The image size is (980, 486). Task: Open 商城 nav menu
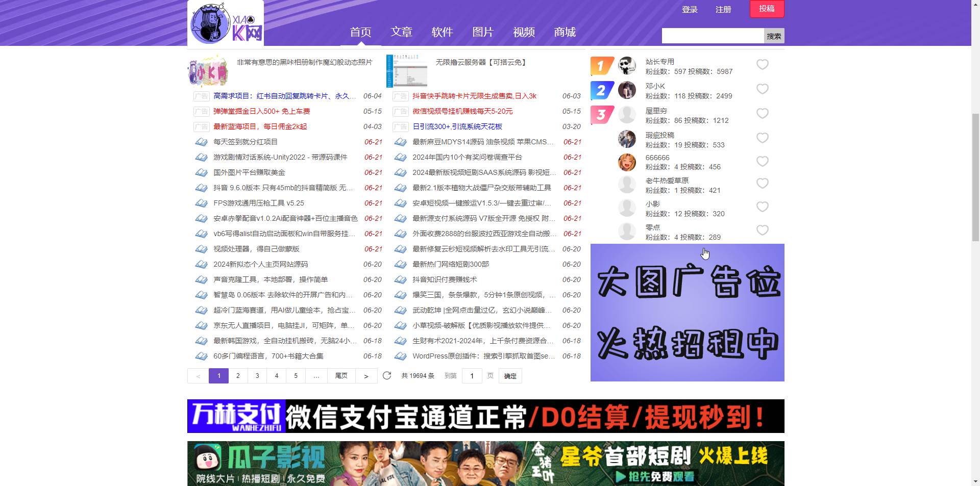(x=565, y=32)
